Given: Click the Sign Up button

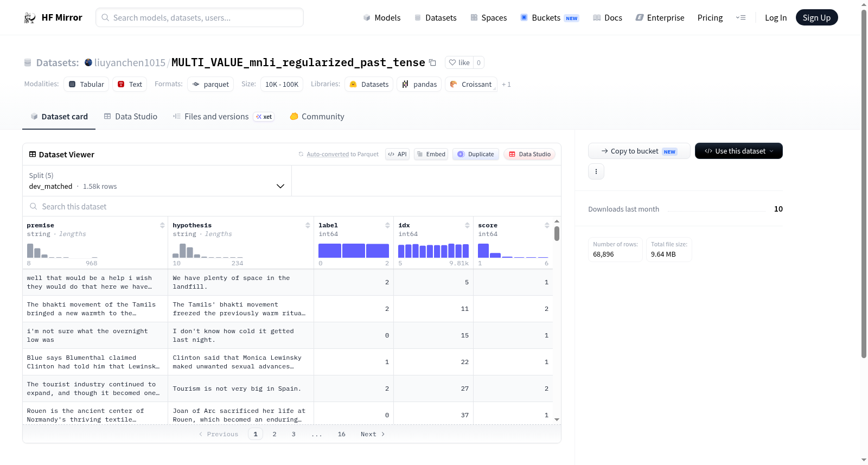Looking at the screenshot, I should click(x=816, y=17).
